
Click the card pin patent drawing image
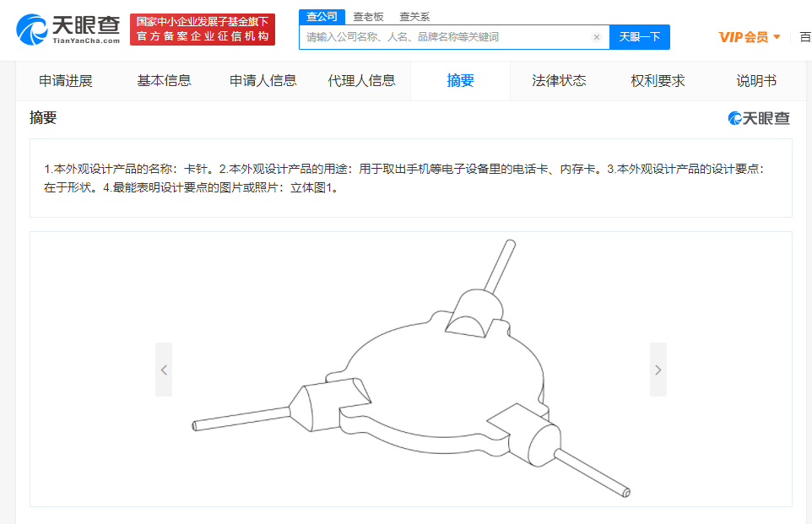pos(411,369)
